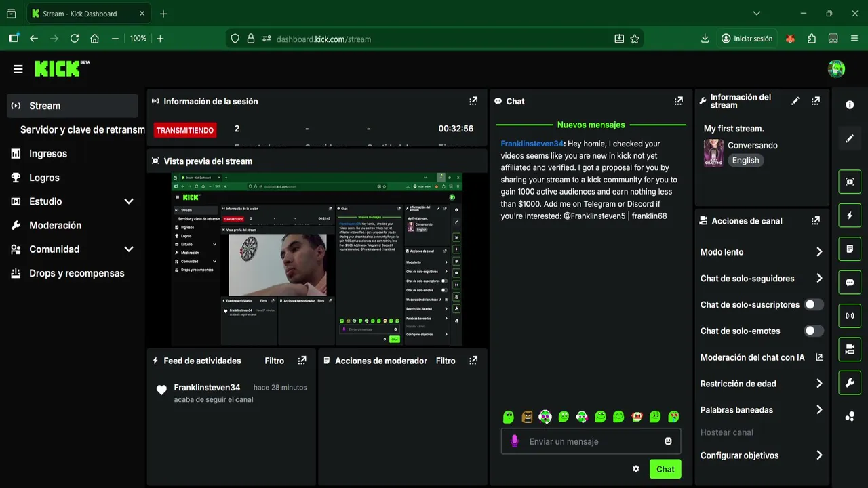Toggle Chat de solo-emotes switch
Image resolution: width=868 pixels, height=488 pixels.
click(814, 331)
